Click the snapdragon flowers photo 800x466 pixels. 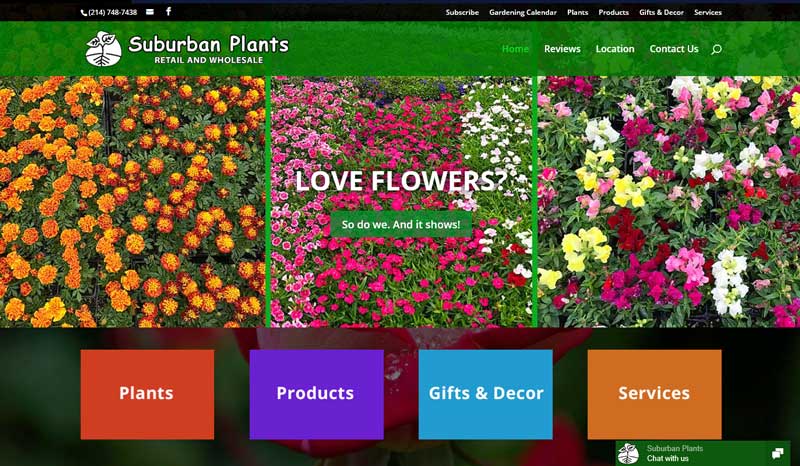(x=669, y=202)
